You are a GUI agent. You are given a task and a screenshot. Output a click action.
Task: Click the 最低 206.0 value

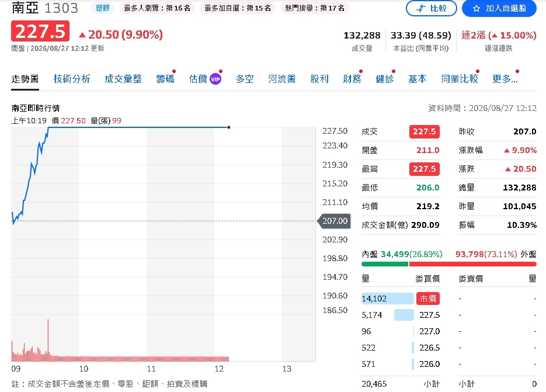coord(428,188)
